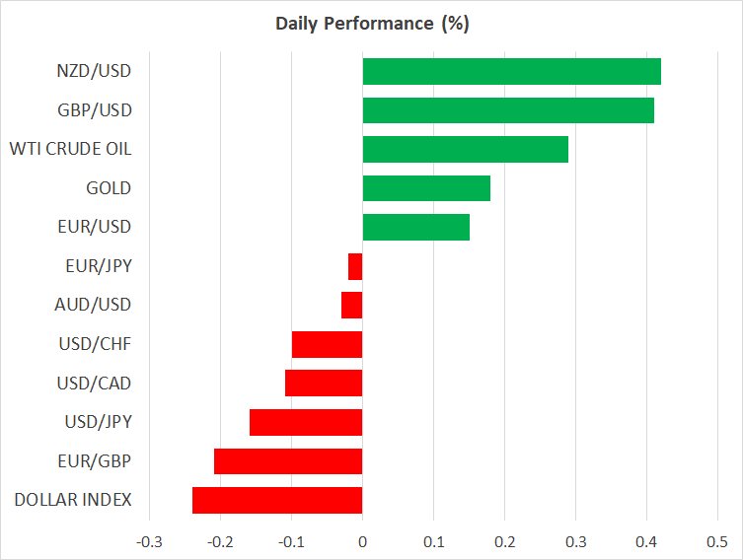Click the red DOLLAR INDEX bar
Image resolution: width=743 pixels, height=560 pixels.
(x=277, y=500)
